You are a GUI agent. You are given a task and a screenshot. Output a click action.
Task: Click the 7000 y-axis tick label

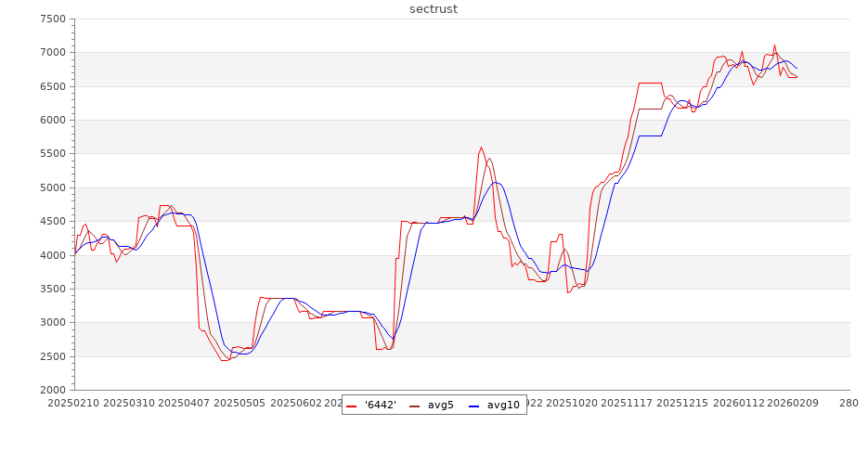click(x=52, y=53)
